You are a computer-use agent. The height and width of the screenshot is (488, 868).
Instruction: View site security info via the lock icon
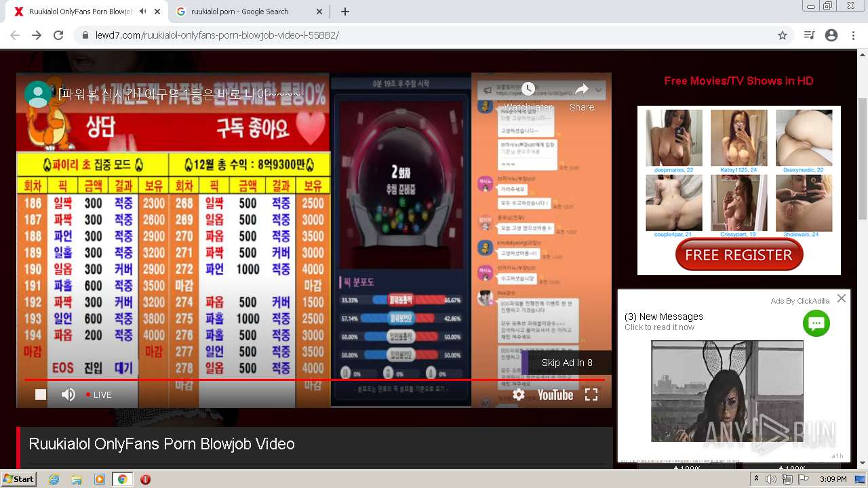coord(85,35)
